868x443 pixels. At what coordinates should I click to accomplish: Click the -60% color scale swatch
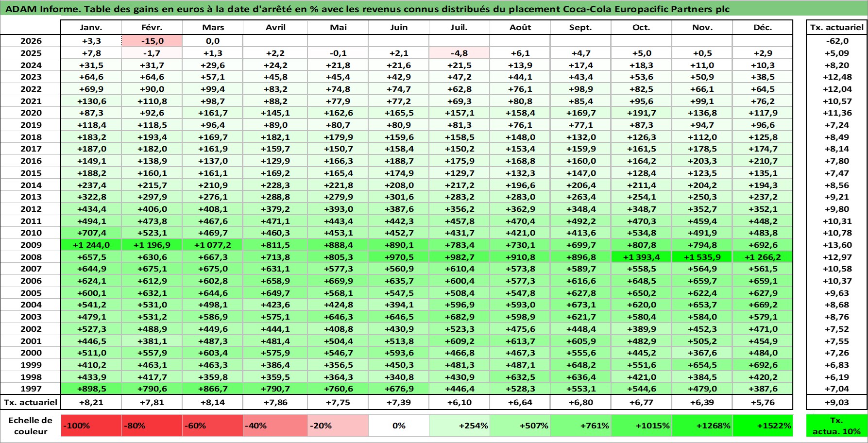(213, 426)
